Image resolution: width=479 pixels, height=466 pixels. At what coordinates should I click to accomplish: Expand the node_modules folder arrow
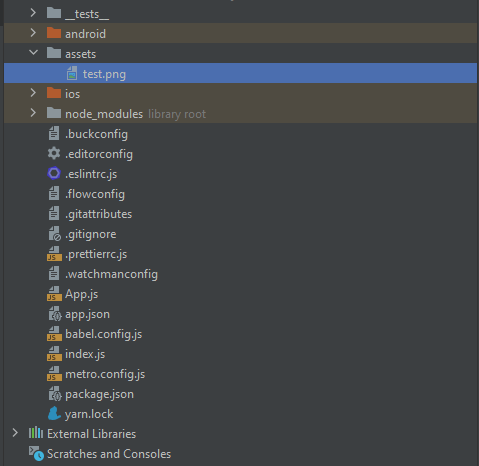pyautogui.click(x=33, y=113)
